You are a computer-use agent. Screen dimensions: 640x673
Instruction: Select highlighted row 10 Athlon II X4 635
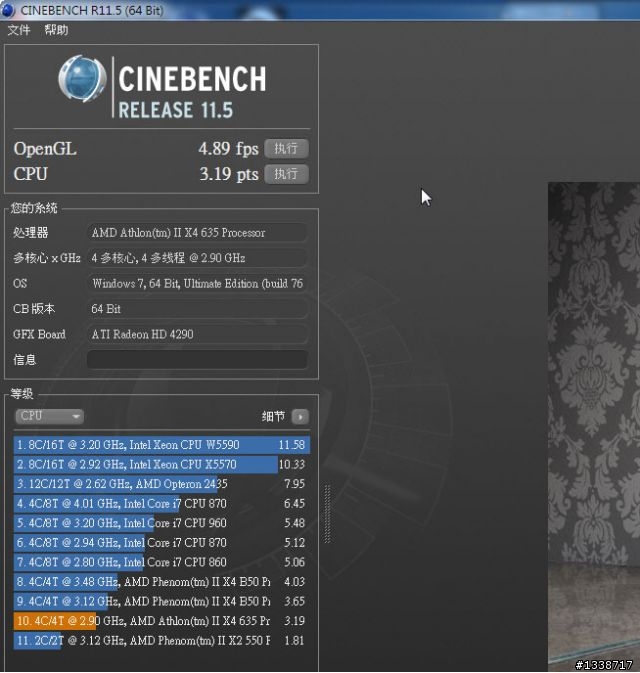point(161,621)
